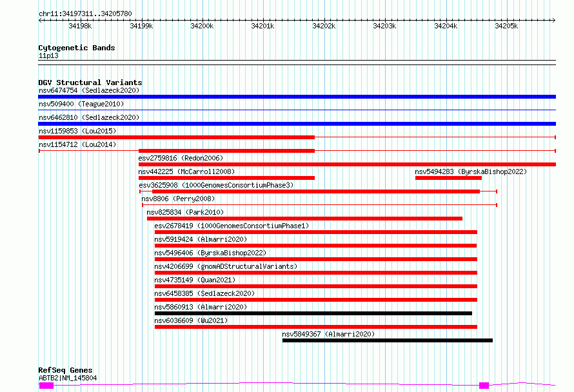Click the nsv5494283 (ByrskaBishop2022) label
The height and width of the screenshot is (392, 574).
tap(471, 171)
